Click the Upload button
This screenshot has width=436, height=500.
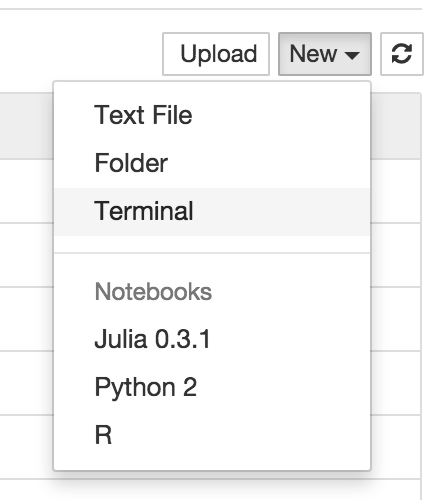[216, 54]
